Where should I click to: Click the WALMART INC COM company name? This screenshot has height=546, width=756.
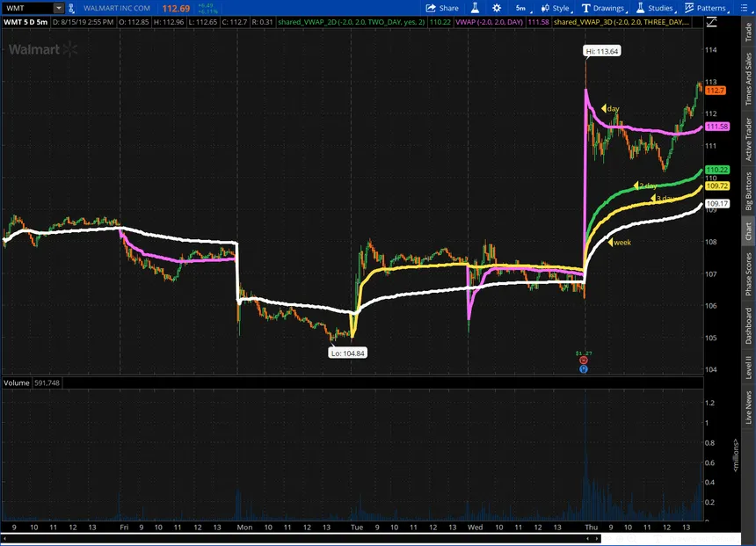[117, 8]
